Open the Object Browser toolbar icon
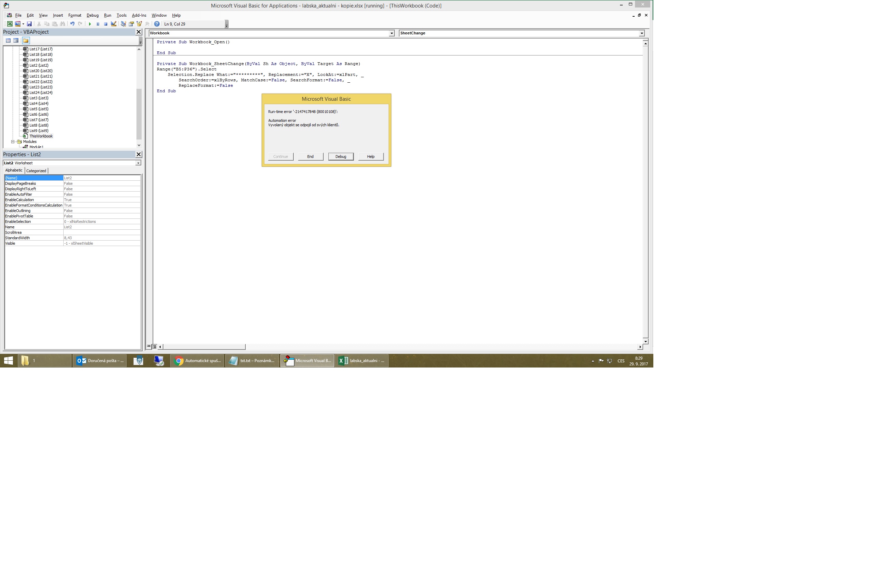Image resolution: width=882 pixels, height=588 pixels. point(139,24)
